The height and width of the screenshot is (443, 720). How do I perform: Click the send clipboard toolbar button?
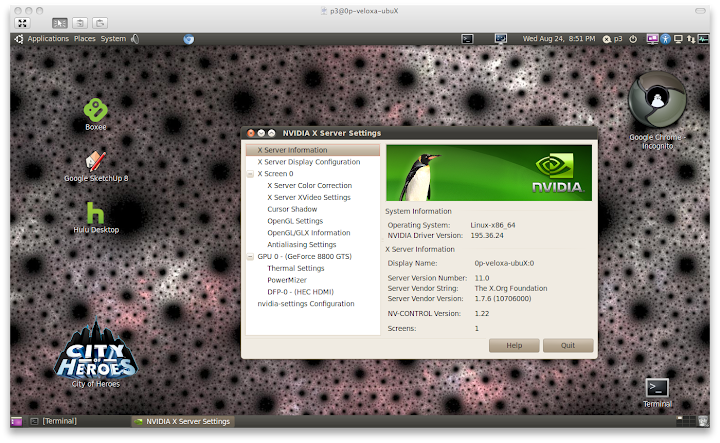(x=100, y=23)
